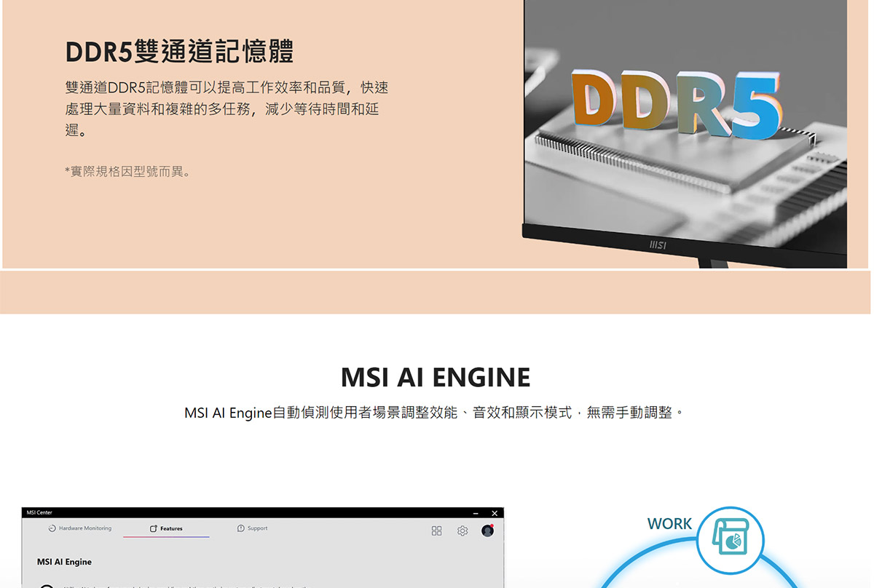
Task: Close the MSI Center window
Action: pos(495,514)
